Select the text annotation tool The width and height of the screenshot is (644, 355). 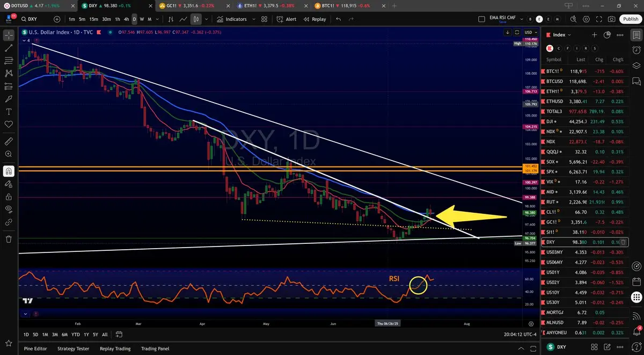tap(9, 112)
